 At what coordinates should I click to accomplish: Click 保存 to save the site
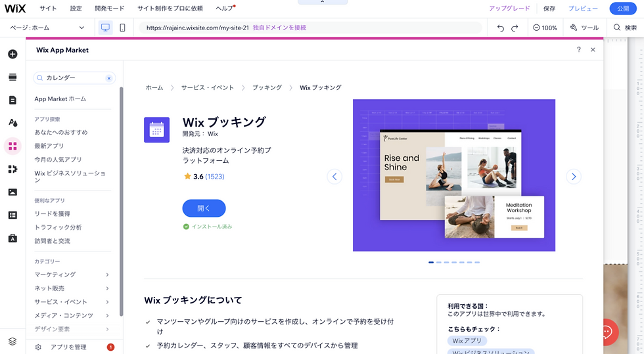pos(549,9)
